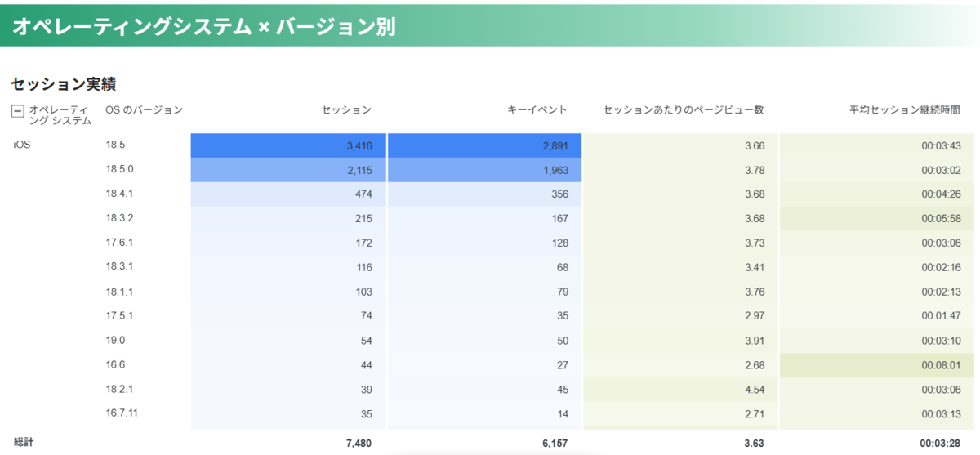Click the total sessions 7,480 value
This screenshot has height=455, width=980.
[x=359, y=442]
